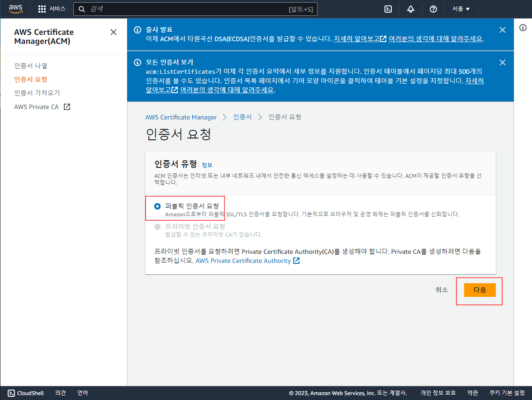Open the 서비스 grid menu
532x400 pixels.
click(52, 9)
